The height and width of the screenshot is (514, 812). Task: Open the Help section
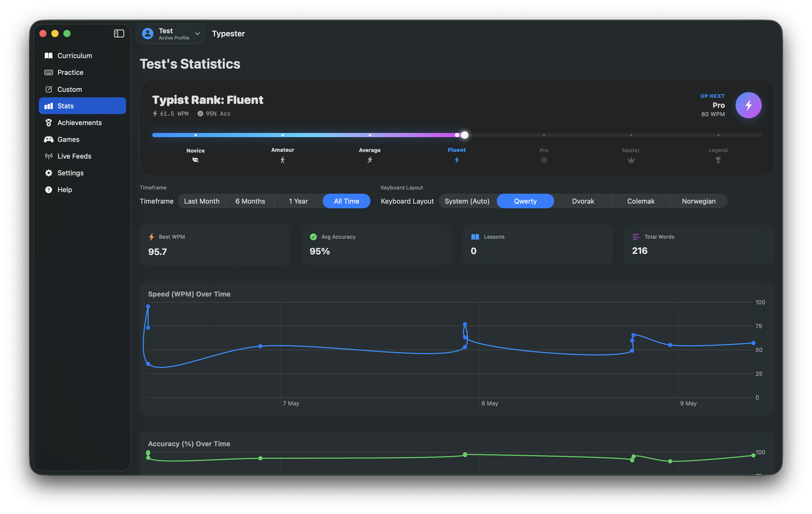coord(82,189)
